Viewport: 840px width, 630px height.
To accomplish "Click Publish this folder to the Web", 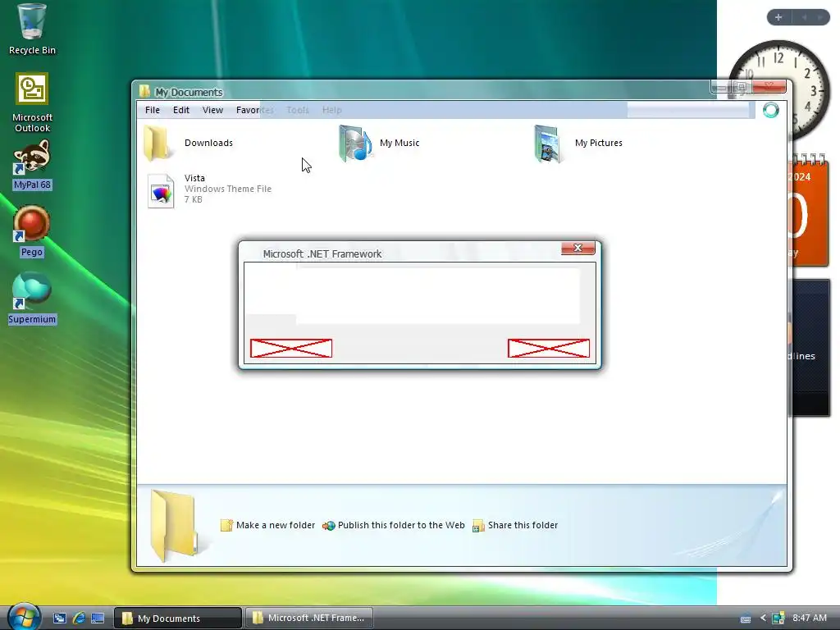I will (x=401, y=526).
